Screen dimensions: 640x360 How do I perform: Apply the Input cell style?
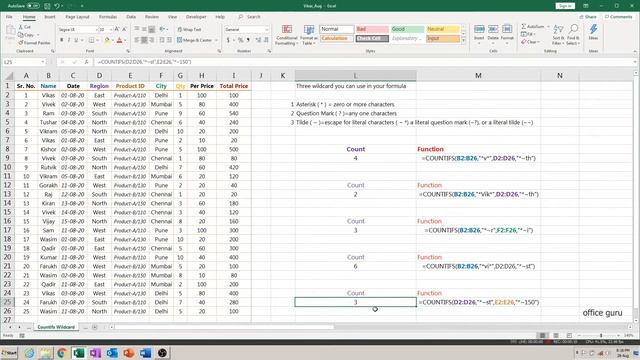point(443,38)
